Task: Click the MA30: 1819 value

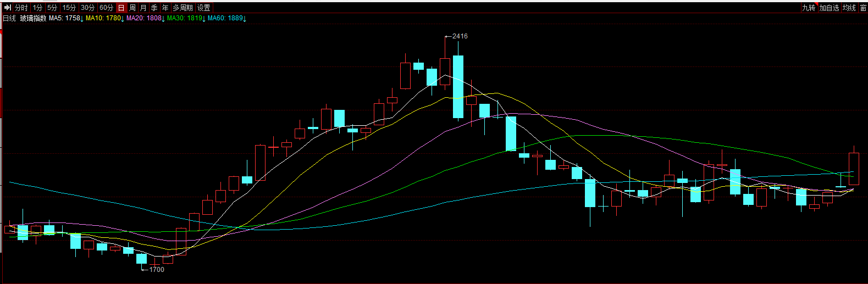Action: click(186, 18)
